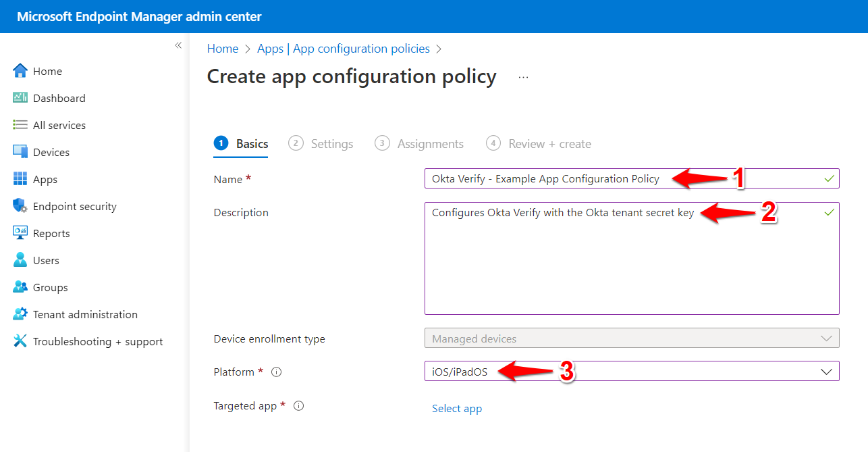Viewport: 868px width, 452px height.
Task: Open Groups in the sidebar menu
Action: click(51, 287)
